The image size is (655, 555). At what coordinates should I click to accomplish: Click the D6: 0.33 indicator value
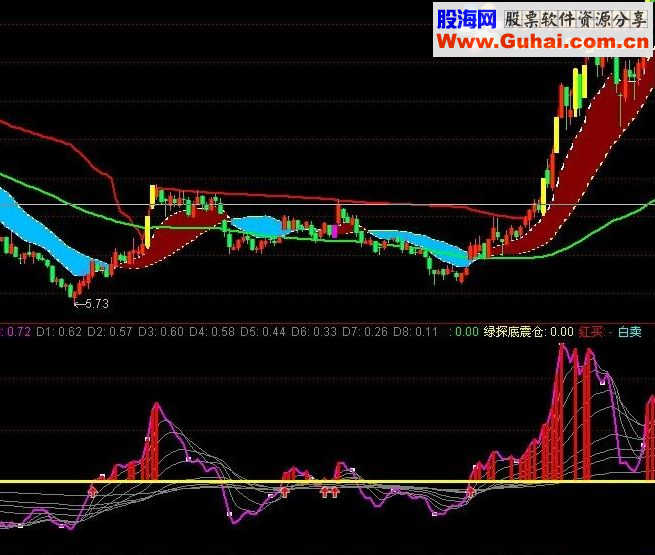click(x=314, y=332)
